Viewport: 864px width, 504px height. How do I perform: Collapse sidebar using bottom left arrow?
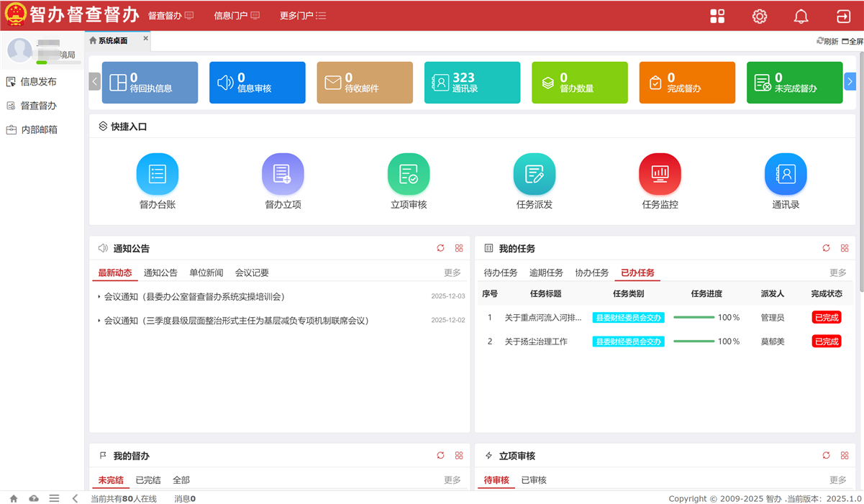[x=75, y=498]
